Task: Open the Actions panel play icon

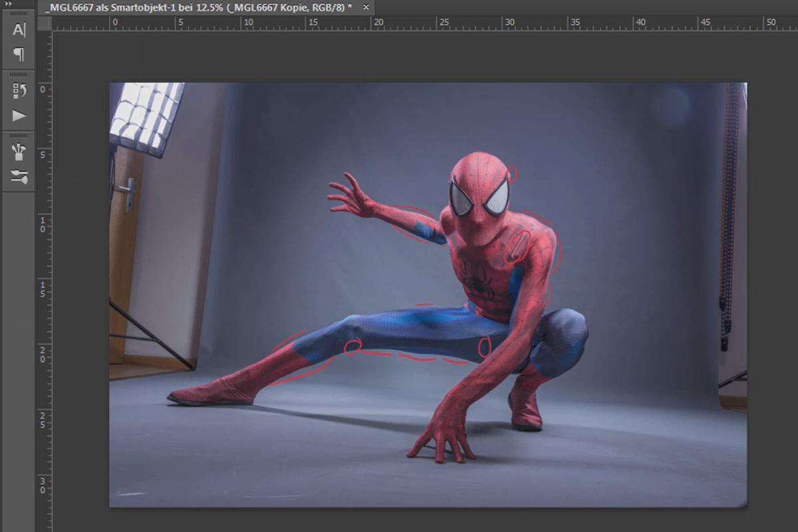Action: click(x=19, y=116)
